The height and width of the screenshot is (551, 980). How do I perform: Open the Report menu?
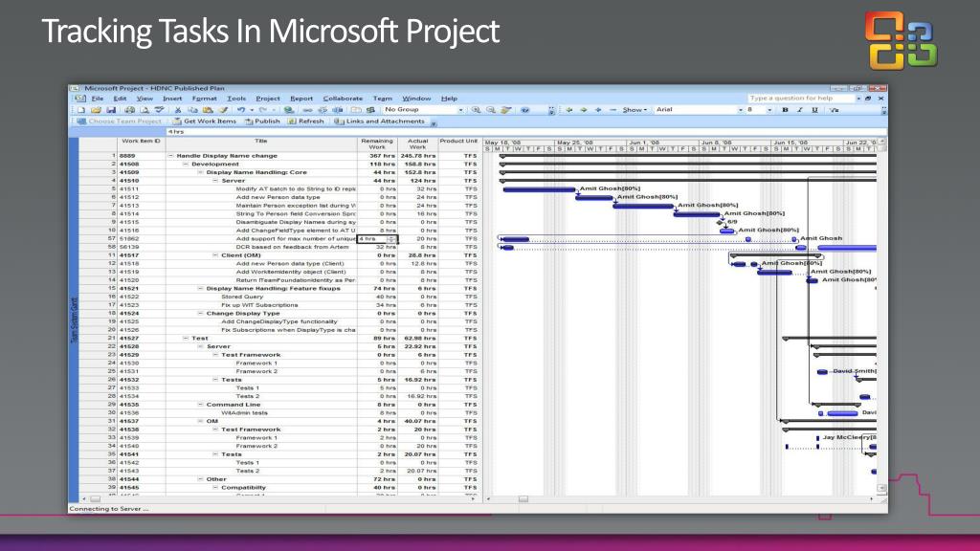coord(301,99)
